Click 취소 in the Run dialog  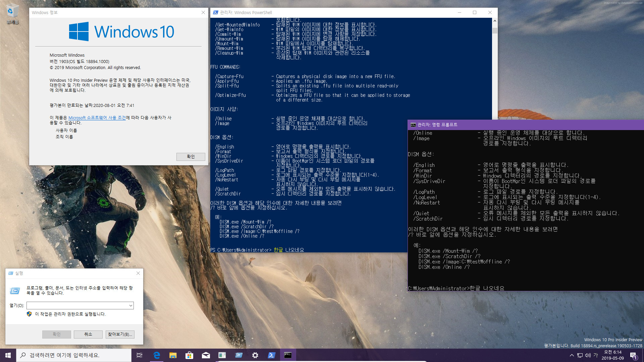88,334
